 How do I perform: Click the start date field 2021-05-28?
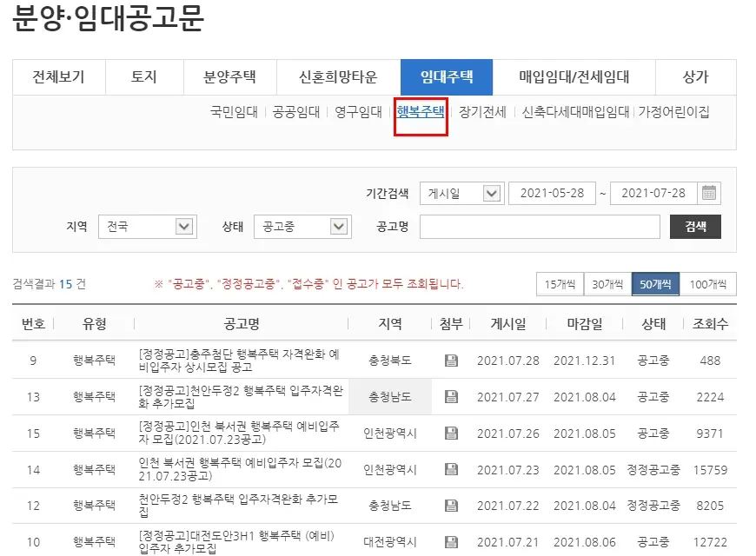(552, 194)
